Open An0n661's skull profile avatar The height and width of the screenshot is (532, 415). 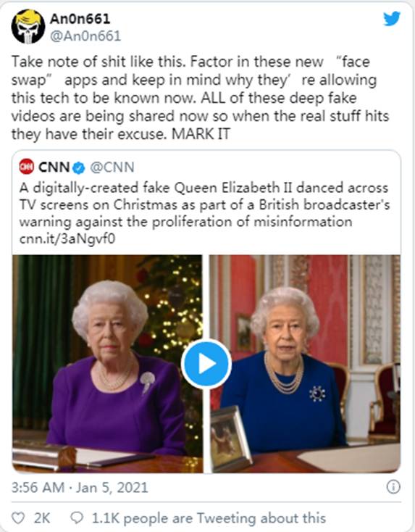[28, 27]
